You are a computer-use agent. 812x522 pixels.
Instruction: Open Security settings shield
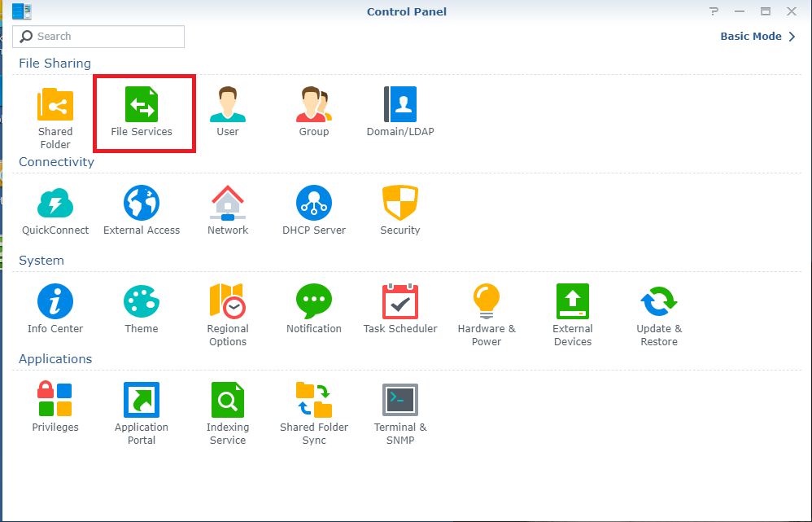[x=400, y=204]
